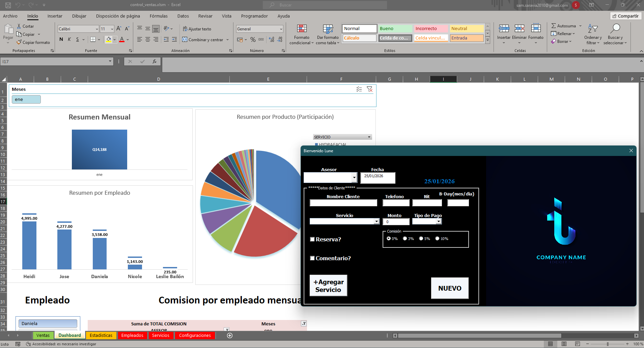644x348 pixels.
Task: Click Dar formato como tabla
Action: pyautogui.click(x=328, y=35)
